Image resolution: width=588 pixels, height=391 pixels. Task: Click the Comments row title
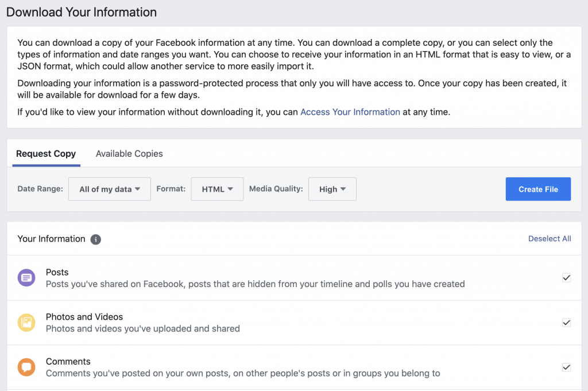click(x=68, y=361)
